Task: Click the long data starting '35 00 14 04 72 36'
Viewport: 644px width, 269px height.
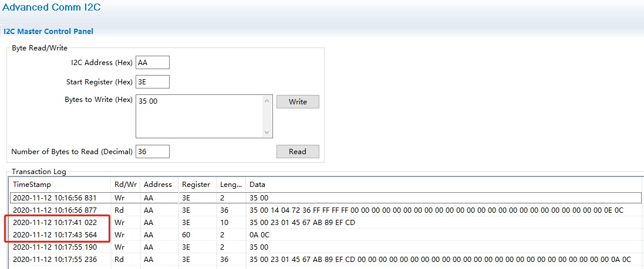Action: 437,210
